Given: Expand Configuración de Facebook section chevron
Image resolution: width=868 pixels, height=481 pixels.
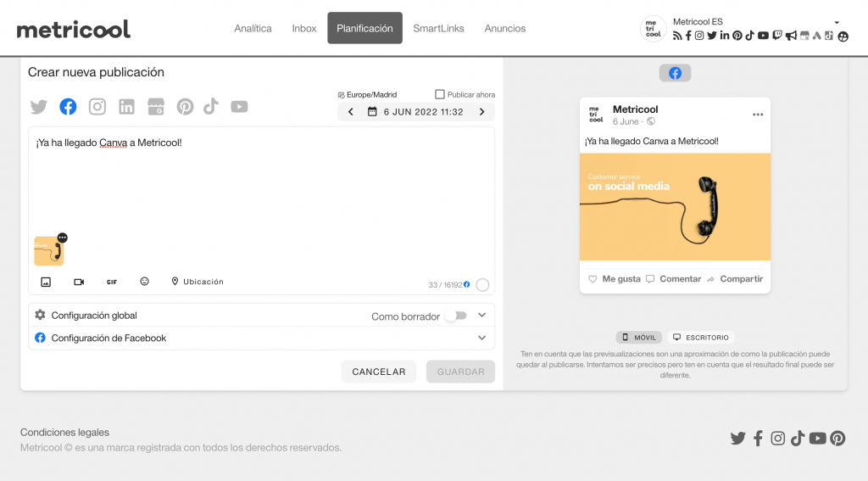Looking at the screenshot, I should click(481, 338).
